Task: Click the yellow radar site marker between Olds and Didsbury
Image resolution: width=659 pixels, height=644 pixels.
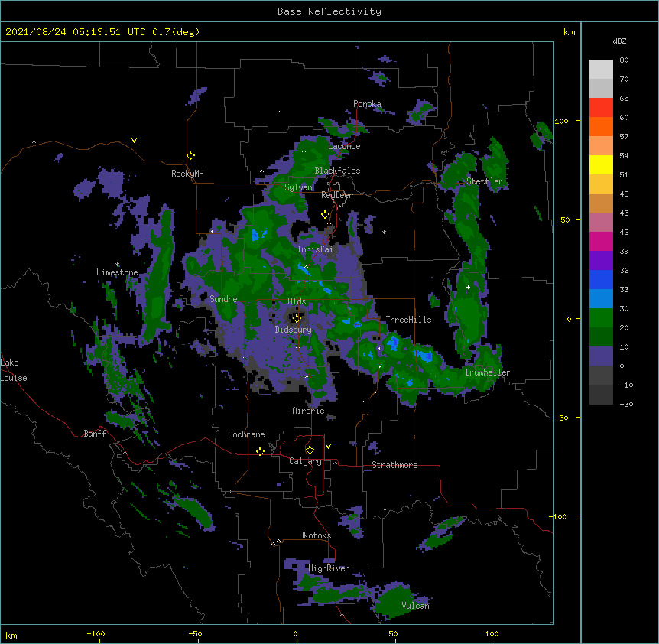Action: click(x=297, y=318)
